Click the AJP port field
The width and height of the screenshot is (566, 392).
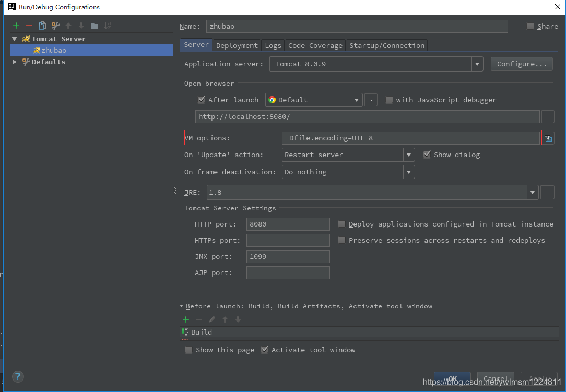point(288,273)
